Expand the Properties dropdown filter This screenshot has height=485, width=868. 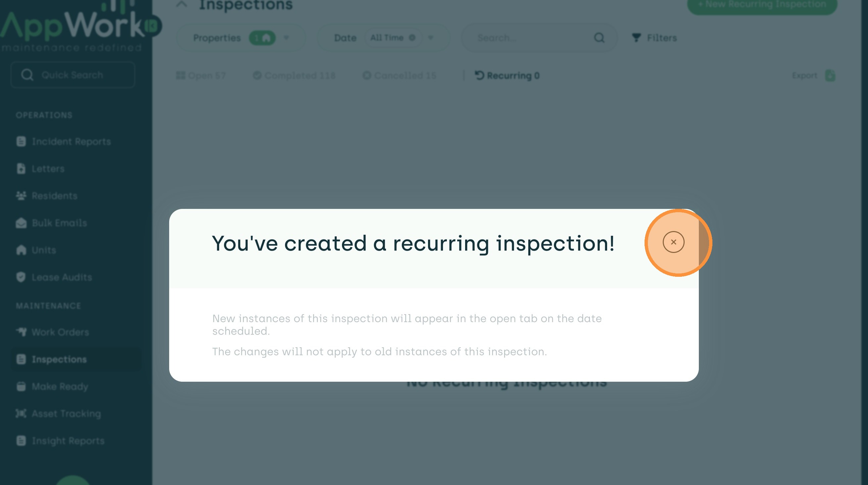click(286, 38)
